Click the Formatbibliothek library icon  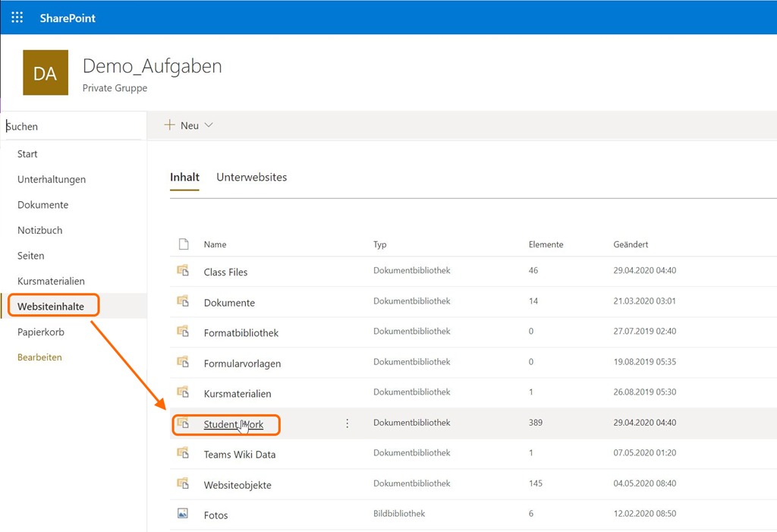point(183,332)
